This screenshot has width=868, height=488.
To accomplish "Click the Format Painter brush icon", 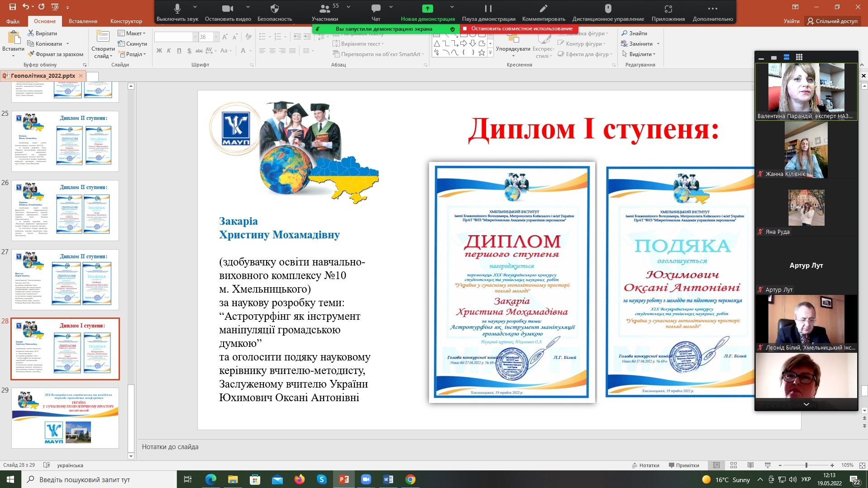I will click(x=31, y=54).
